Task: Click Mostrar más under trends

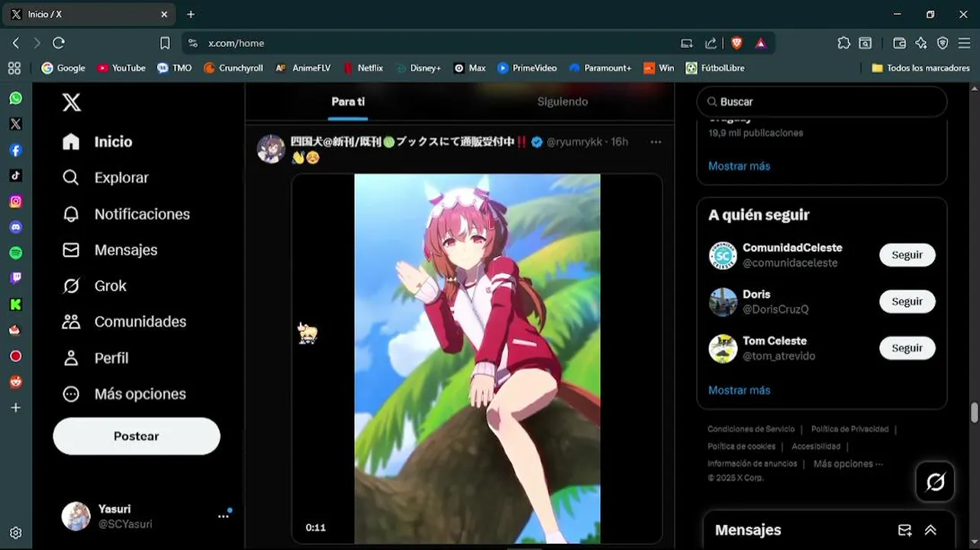Action: [x=739, y=166]
